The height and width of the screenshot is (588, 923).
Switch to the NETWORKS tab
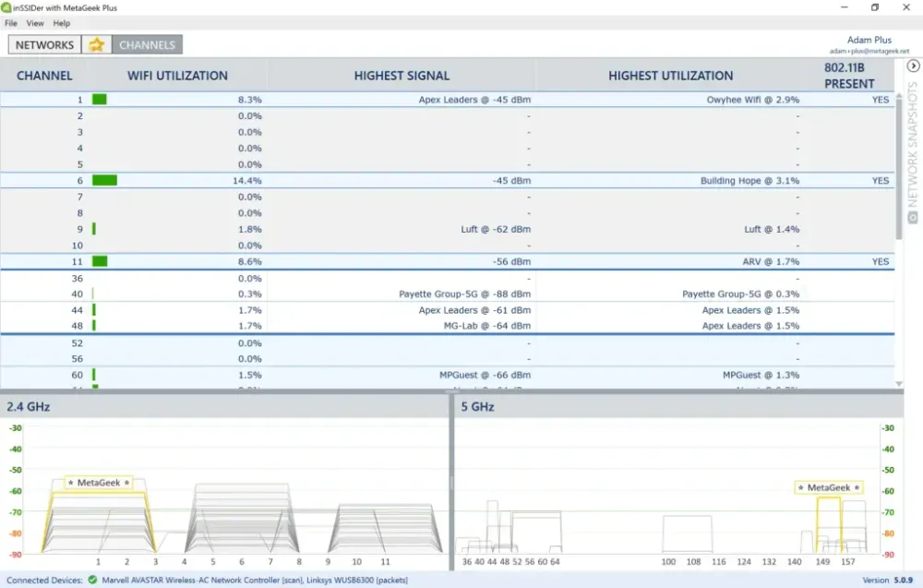point(43,43)
